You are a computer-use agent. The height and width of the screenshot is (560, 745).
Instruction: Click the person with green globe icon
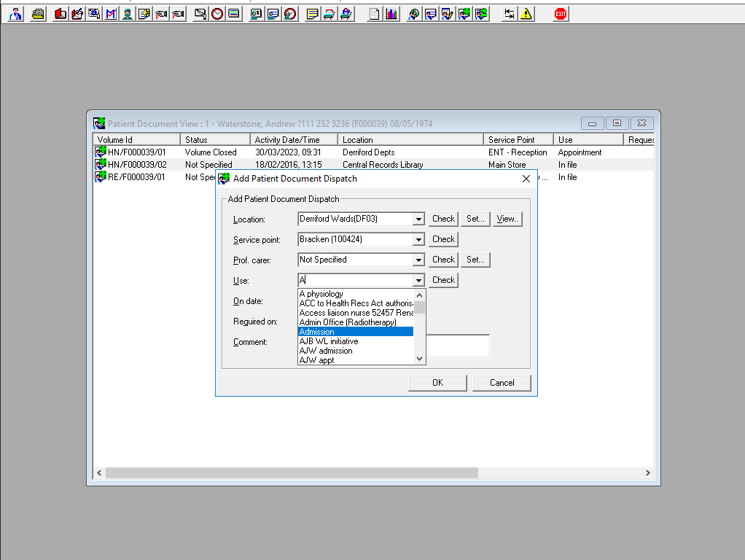pyautogui.click(x=464, y=14)
